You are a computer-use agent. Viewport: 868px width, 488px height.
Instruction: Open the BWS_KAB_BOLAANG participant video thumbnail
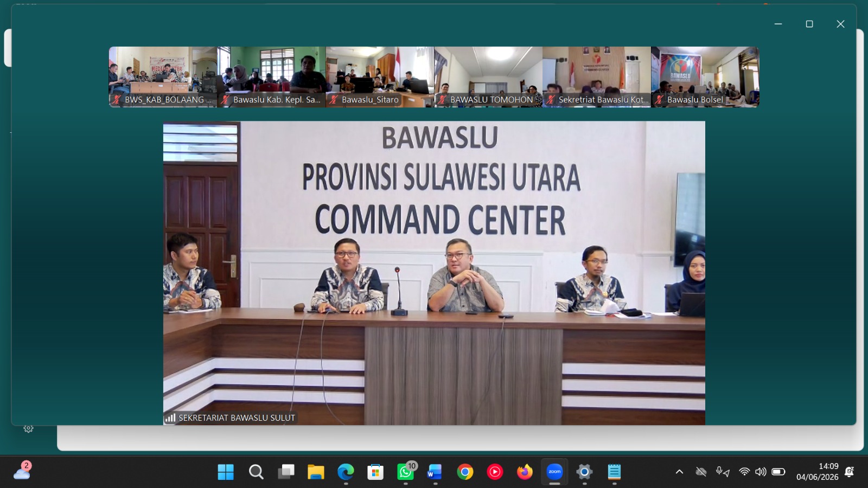click(x=163, y=76)
